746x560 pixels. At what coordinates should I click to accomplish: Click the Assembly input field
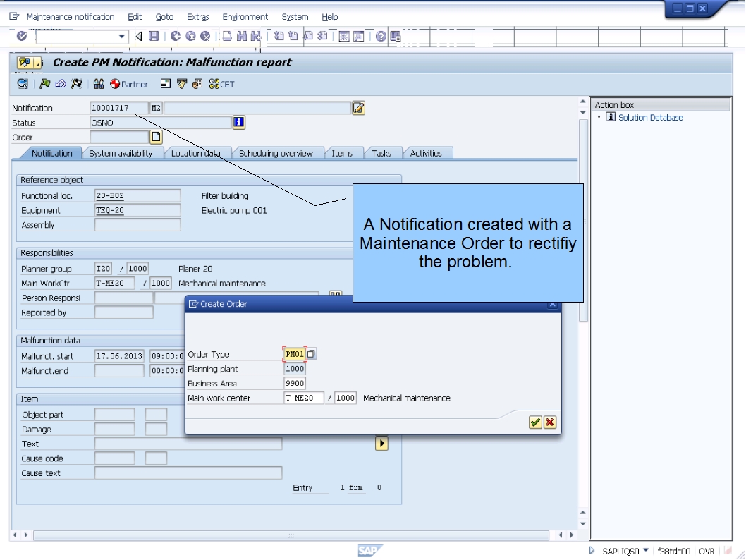137,224
